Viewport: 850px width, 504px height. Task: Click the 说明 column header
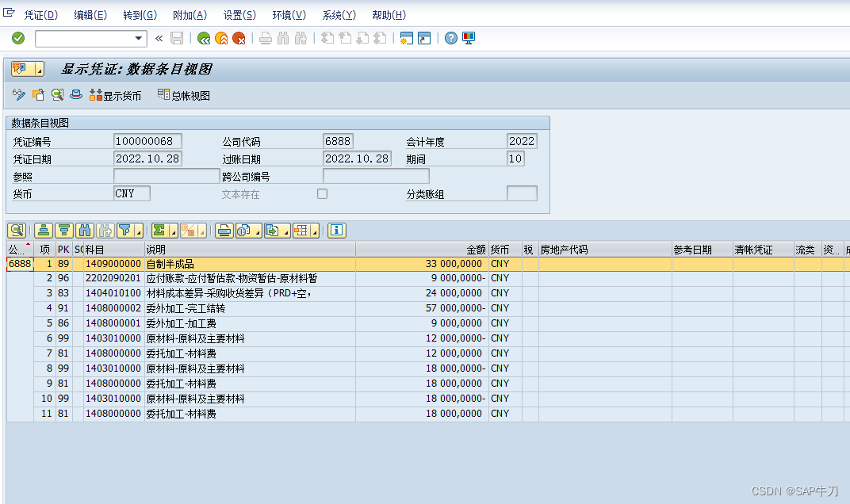(250, 250)
